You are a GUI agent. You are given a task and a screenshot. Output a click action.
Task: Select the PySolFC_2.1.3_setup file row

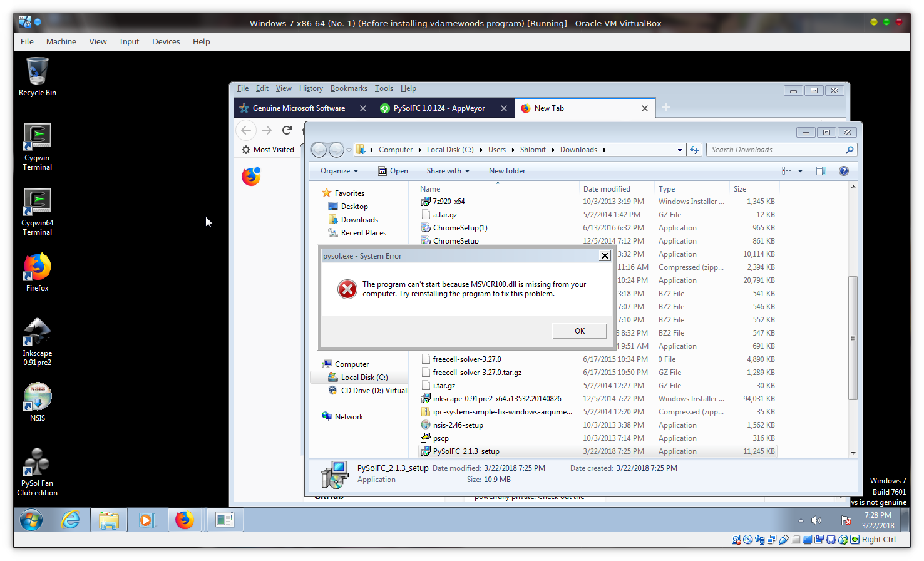[597, 451]
